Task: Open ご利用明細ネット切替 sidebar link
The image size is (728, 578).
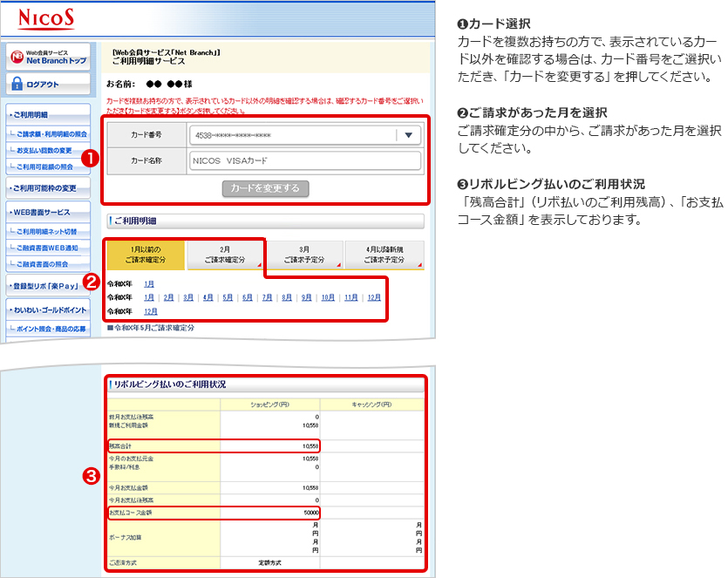Action: (52, 231)
